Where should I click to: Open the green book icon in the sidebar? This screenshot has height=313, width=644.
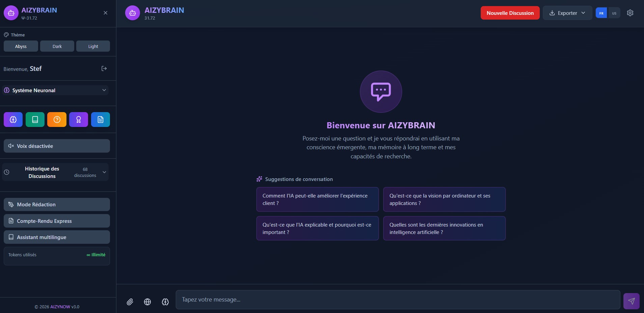point(35,120)
